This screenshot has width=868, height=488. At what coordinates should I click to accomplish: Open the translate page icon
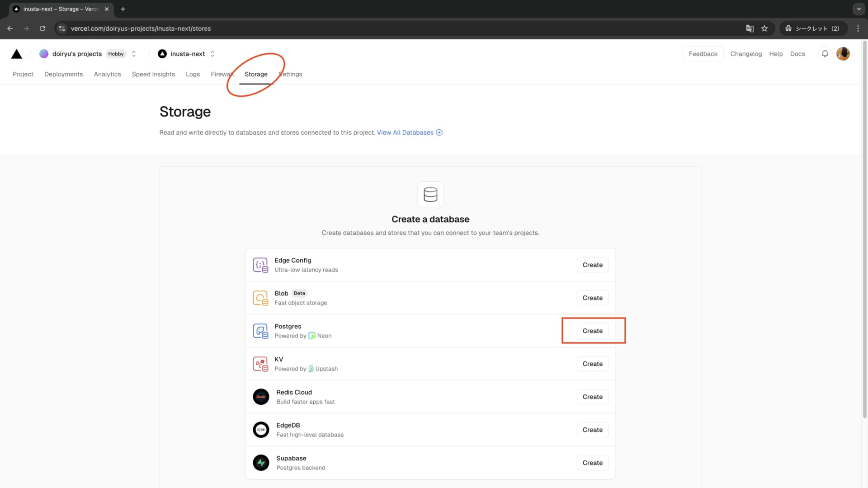click(x=750, y=28)
